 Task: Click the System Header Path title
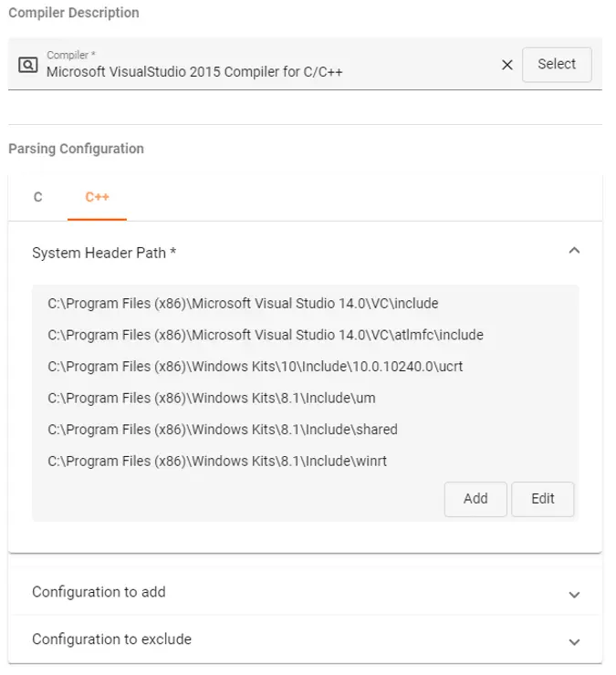pyautogui.click(x=104, y=253)
